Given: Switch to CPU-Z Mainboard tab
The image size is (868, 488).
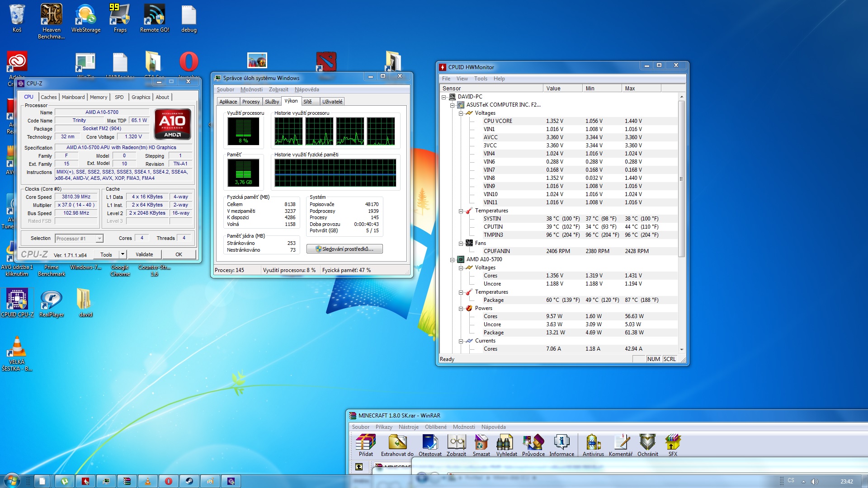Looking at the screenshot, I should tap(73, 97).
